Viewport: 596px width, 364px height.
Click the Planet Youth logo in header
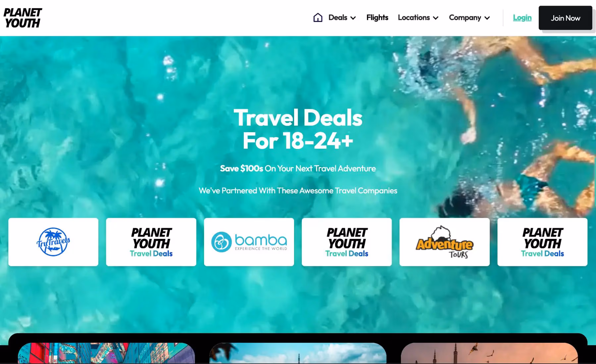[x=23, y=18]
